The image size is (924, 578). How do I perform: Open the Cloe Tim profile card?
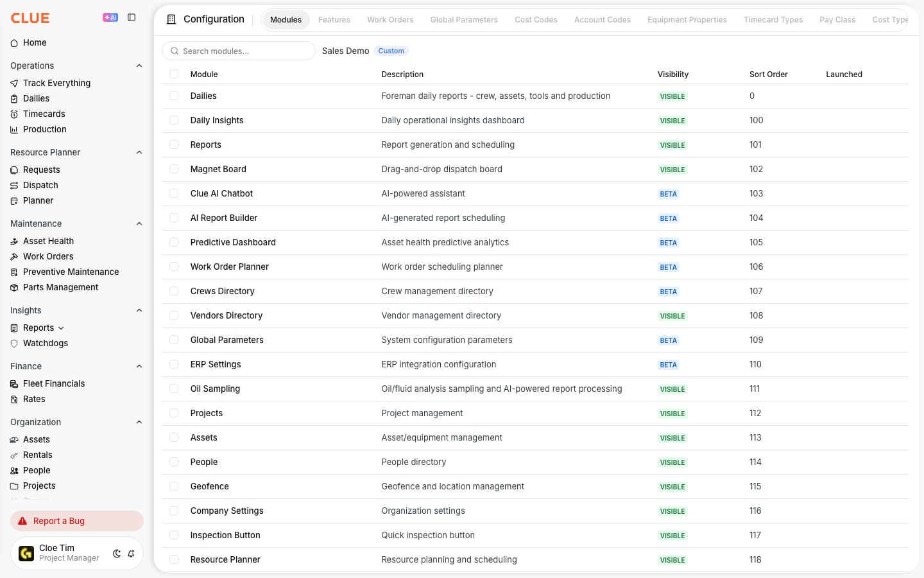coord(77,554)
